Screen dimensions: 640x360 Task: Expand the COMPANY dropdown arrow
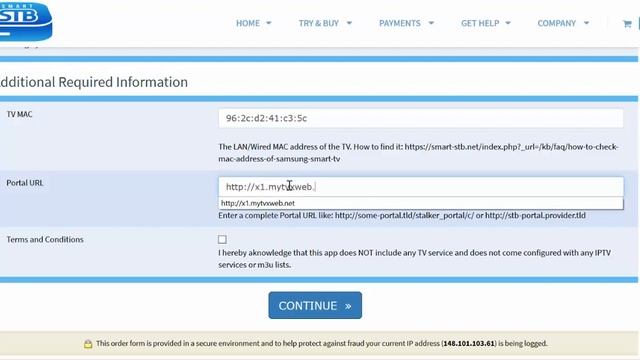click(586, 23)
